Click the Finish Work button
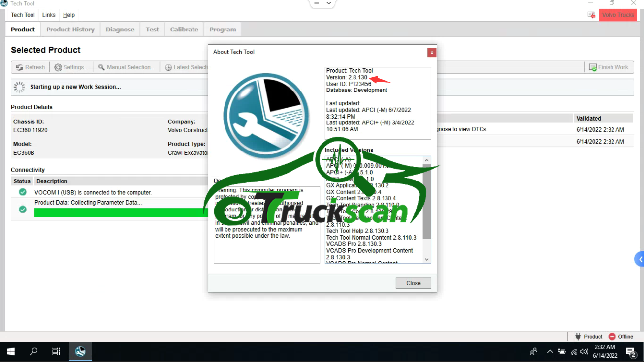The image size is (644, 362). pyautogui.click(x=608, y=67)
